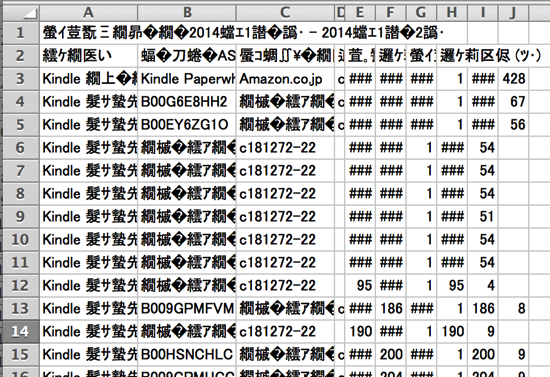Click cell B00G6E8HH2

(187, 102)
